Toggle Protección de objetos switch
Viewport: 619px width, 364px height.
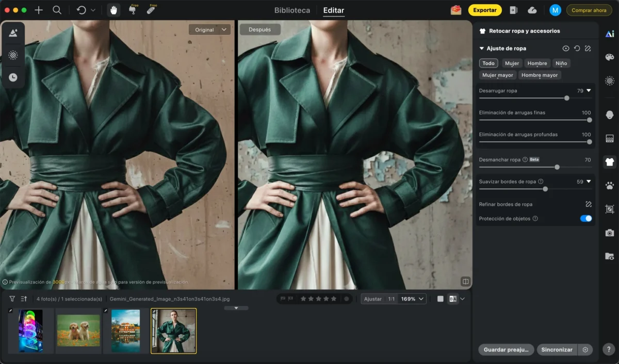[585, 219]
